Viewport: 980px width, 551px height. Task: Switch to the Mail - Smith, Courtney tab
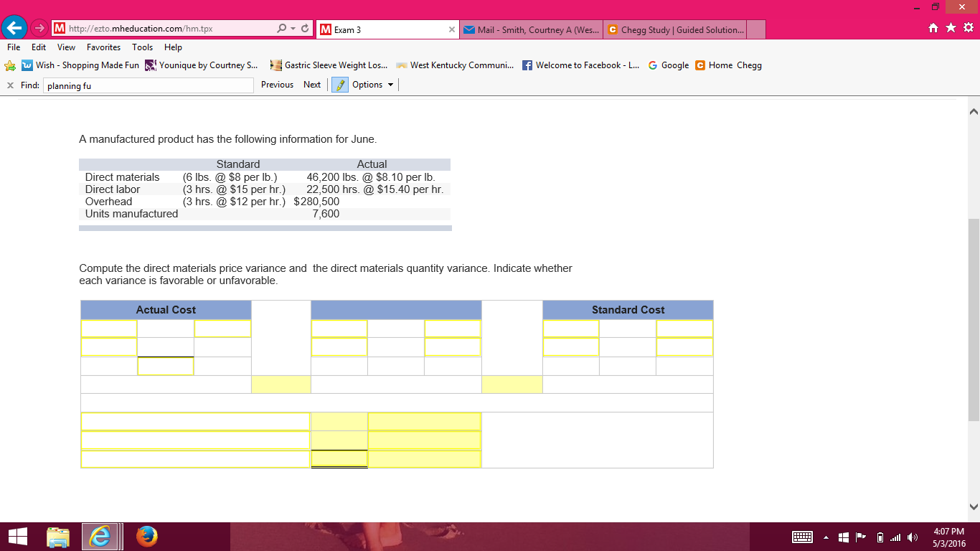pos(531,29)
